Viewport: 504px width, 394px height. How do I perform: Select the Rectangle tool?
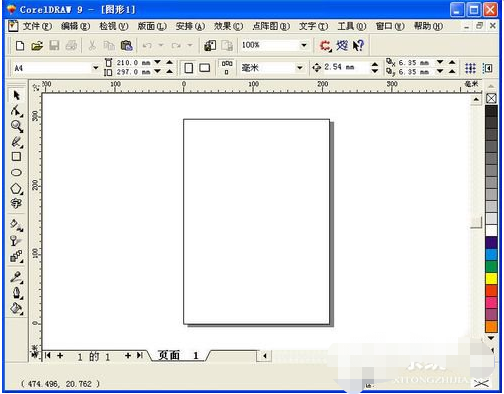16,157
